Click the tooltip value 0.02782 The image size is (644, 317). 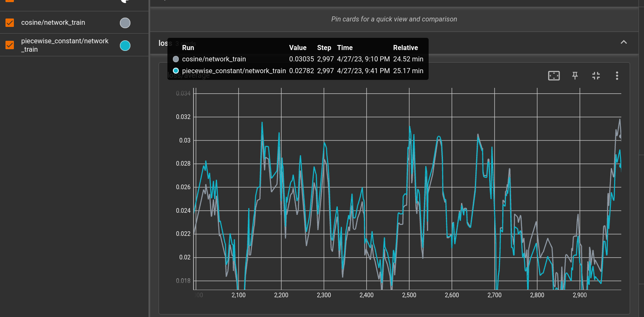302,71
